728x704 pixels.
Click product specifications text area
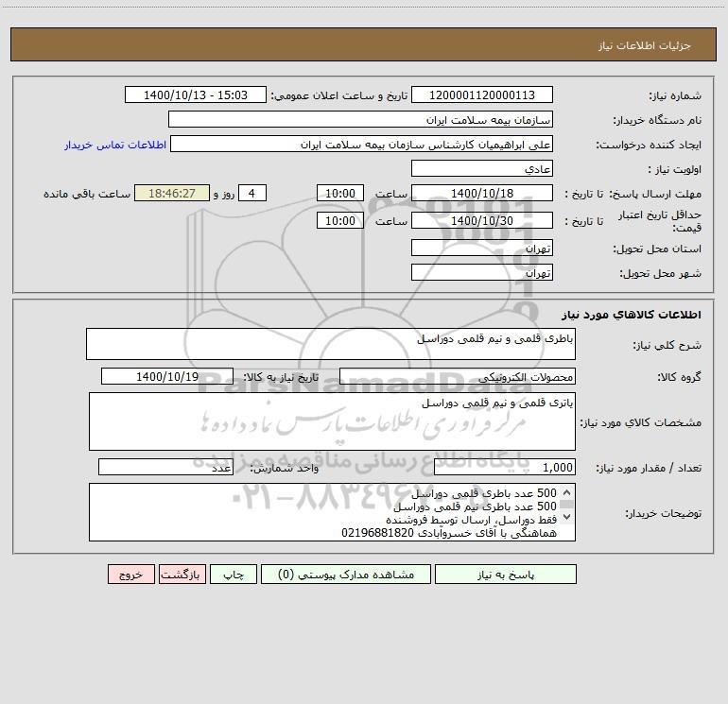coord(332,421)
